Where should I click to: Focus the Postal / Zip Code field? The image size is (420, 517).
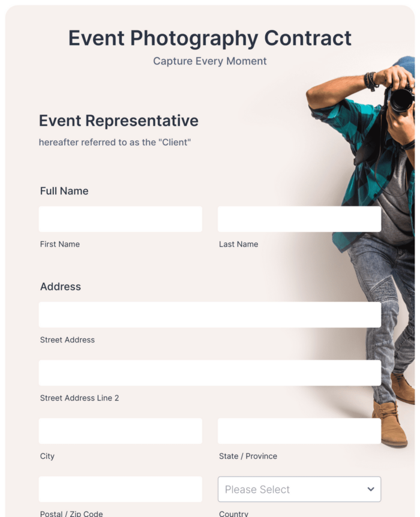point(121,489)
